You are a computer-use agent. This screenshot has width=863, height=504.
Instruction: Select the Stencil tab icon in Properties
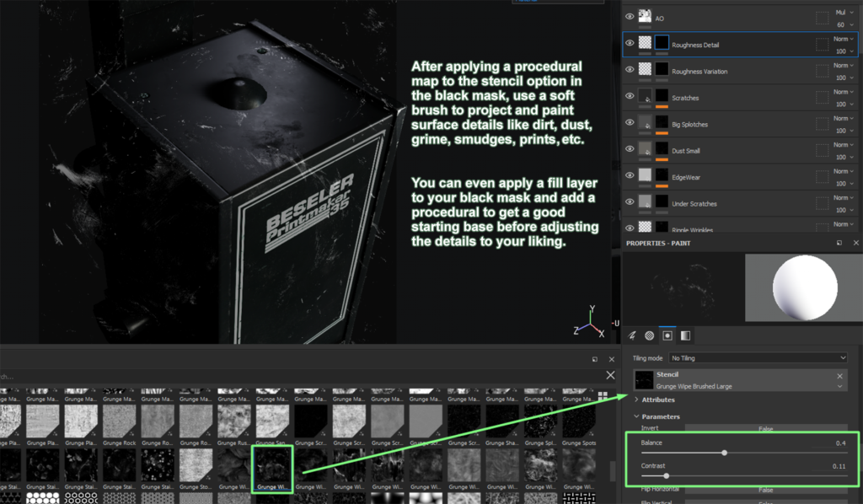click(667, 335)
